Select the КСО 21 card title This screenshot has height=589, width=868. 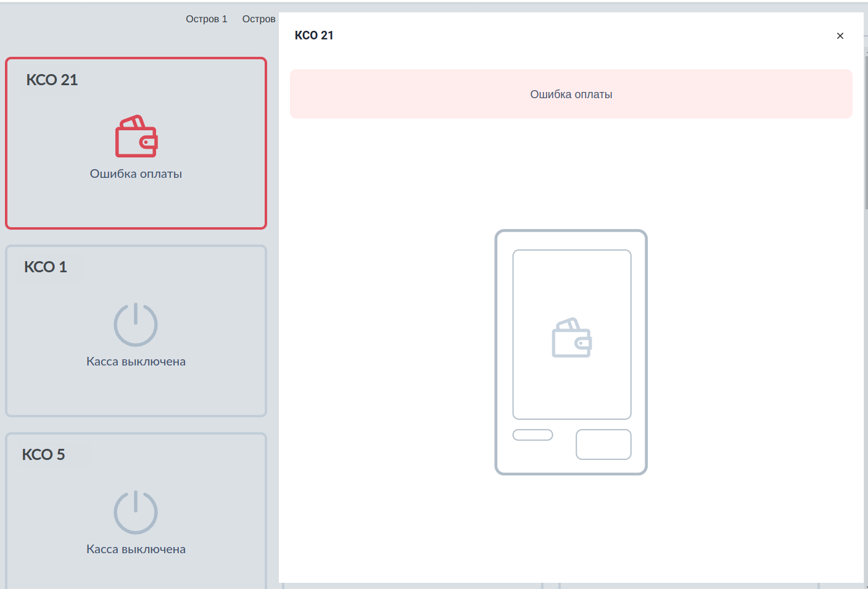click(52, 80)
